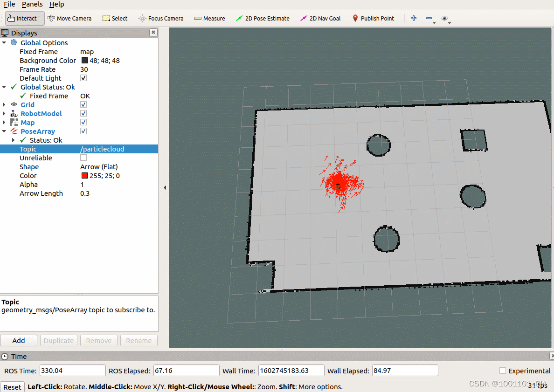Click the RobotModel display icon
The width and height of the screenshot is (554, 392).
14,113
